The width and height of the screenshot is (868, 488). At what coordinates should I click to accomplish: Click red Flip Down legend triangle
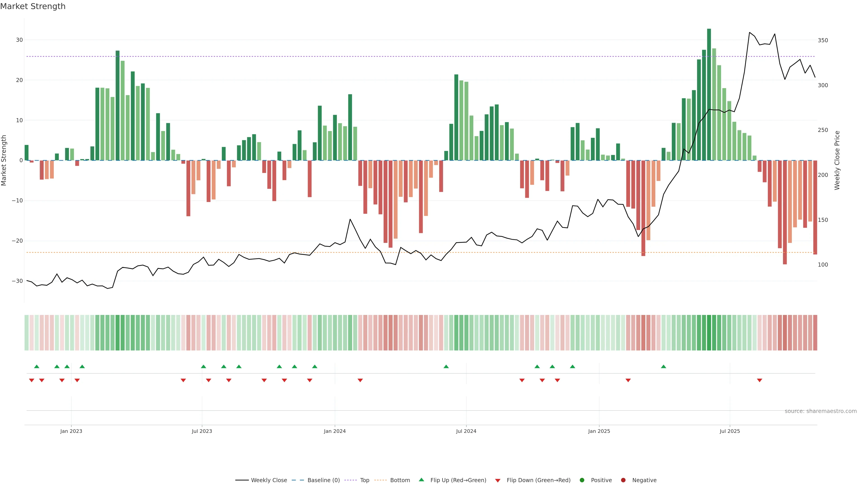498,481
